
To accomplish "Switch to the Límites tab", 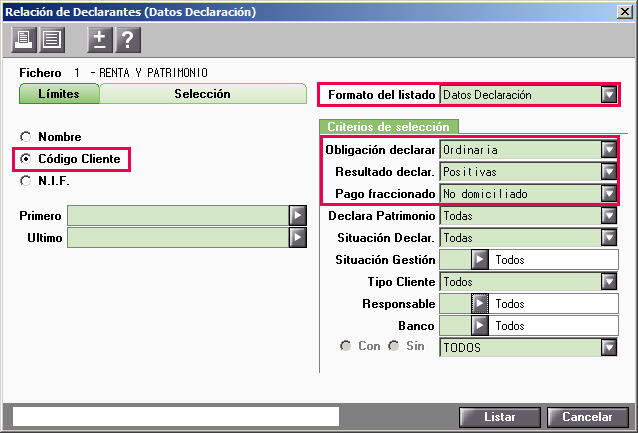I will 59,94.
